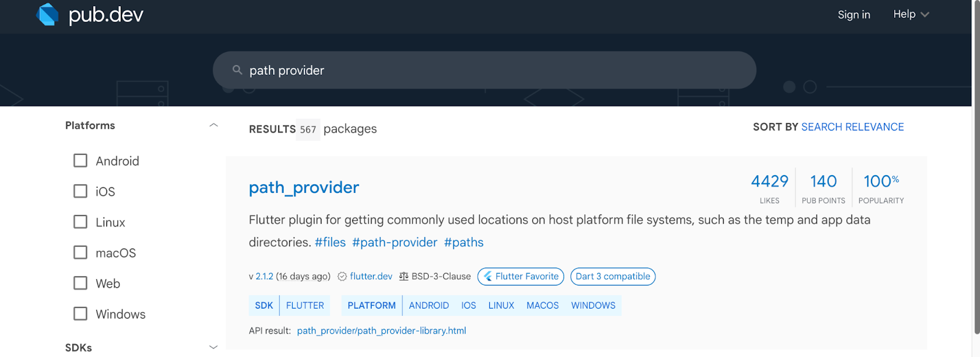This screenshot has width=980, height=357.
Task: Click the license scale icon
Action: tap(404, 277)
